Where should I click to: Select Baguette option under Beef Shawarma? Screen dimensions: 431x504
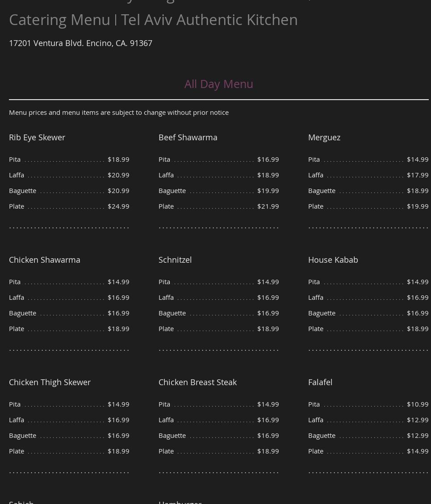click(x=172, y=190)
